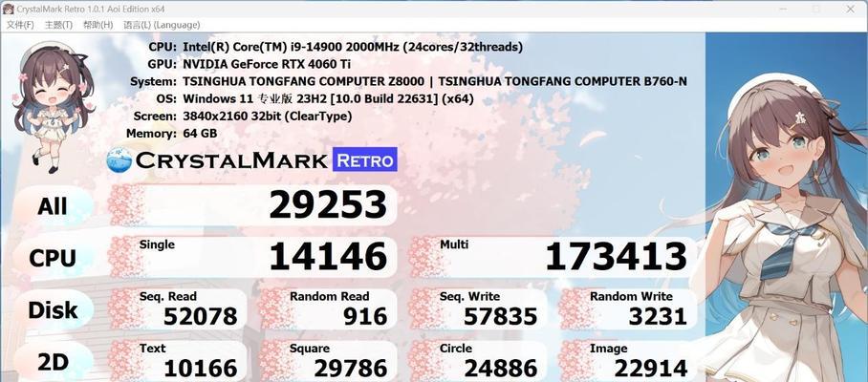Select the Random Read score 916
The width and height of the screenshot is (868, 382).
[x=365, y=317]
